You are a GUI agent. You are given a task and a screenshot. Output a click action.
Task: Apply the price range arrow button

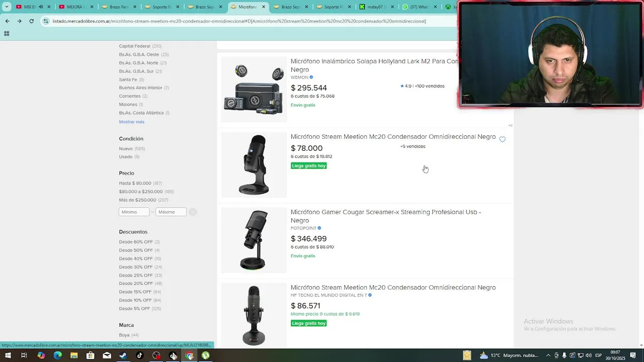click(x=193, y=212)
